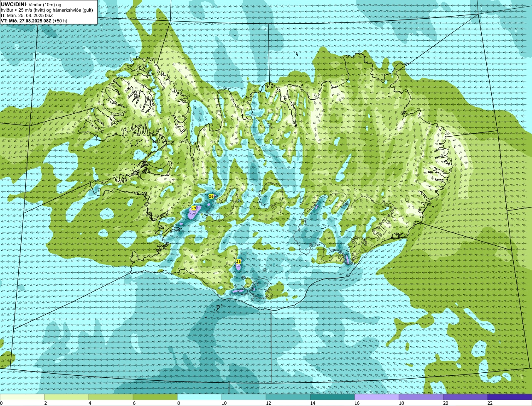Screen dimensions: 532x406
Task: Click the scale label '4'
Action: (90, 403)
